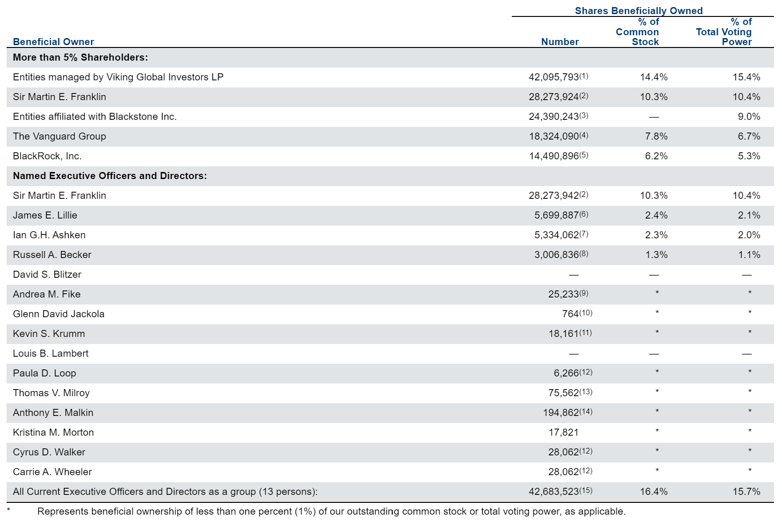Click the 9.0% voting power value
Image resolution: width=782 pixels, height=532 pixels.
pyautogui.click(x=749, y=117)
